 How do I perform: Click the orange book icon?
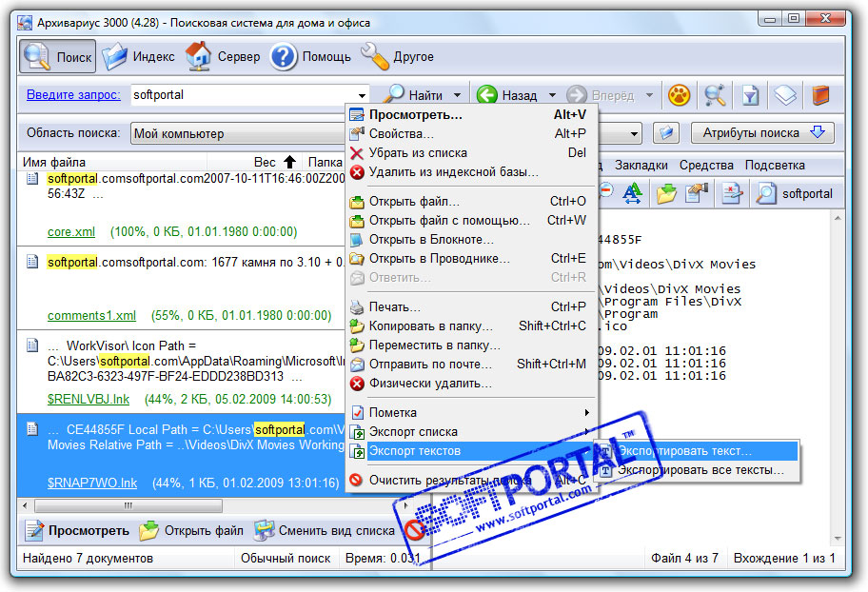[x=820, y=95]
